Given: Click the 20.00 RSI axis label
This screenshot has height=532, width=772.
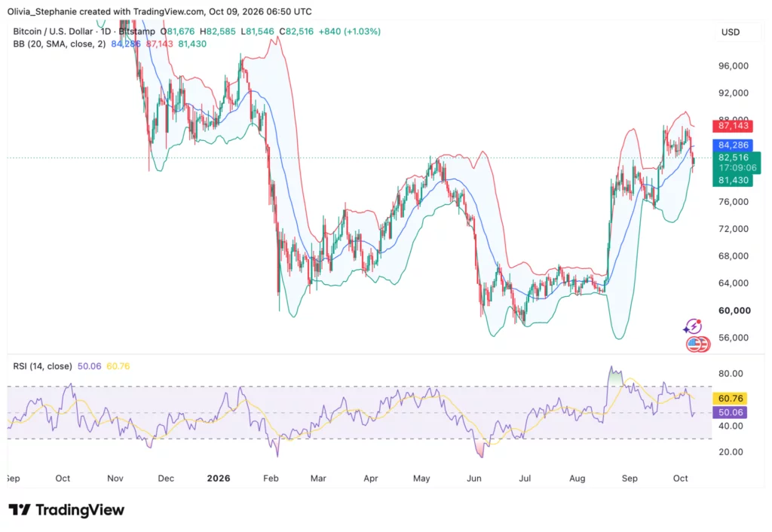Looking at the screenshot, I should pos(731,452).
